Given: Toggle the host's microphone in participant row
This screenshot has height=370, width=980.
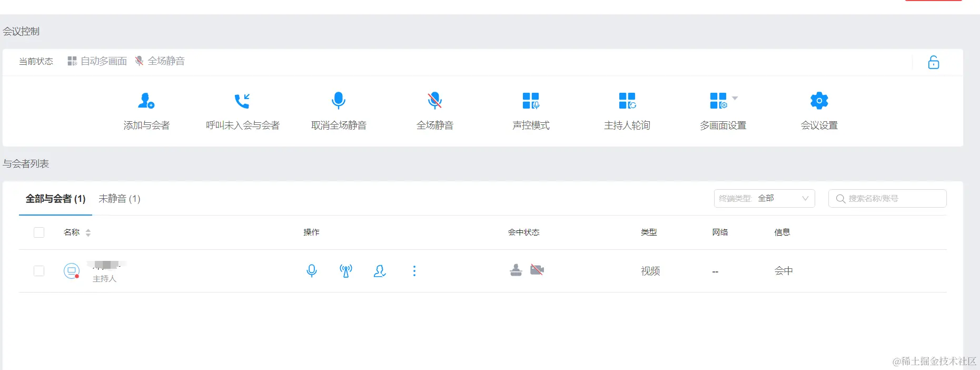Looking at the screenshot, I should pos(312,271).
